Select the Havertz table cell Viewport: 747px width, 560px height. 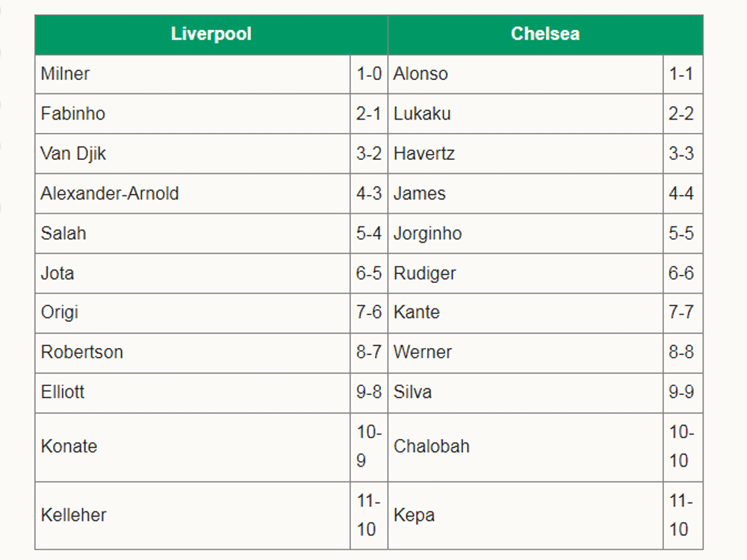525,154
